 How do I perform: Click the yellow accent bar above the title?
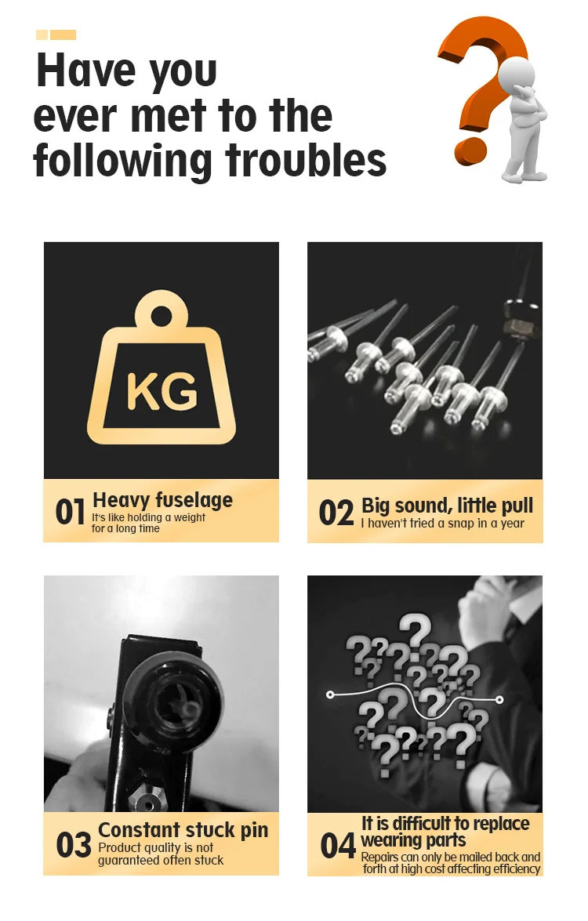click(x=56, y=34)
